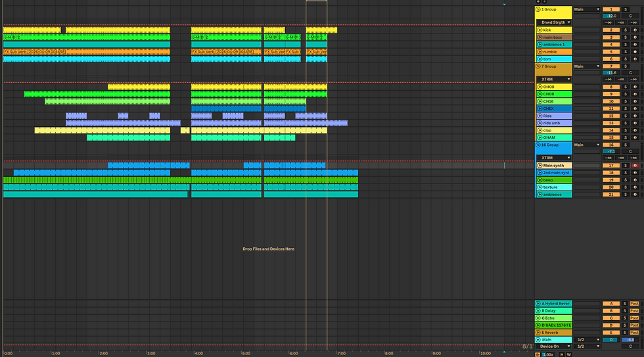
Task: Unfold the clap track icon
Action: 540,130
